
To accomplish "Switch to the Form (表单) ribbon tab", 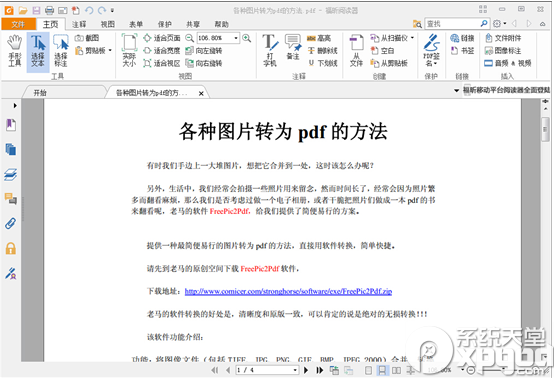I will point(136,24).
